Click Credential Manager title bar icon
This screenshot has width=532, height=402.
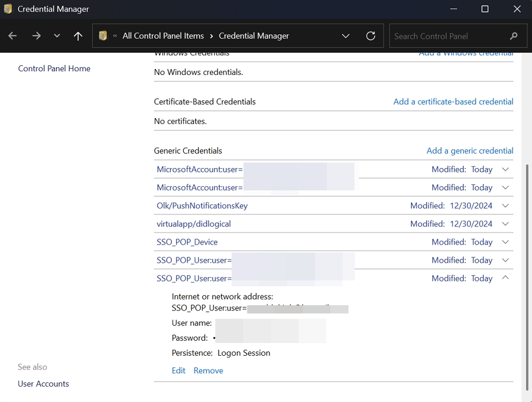coord(8,9)
